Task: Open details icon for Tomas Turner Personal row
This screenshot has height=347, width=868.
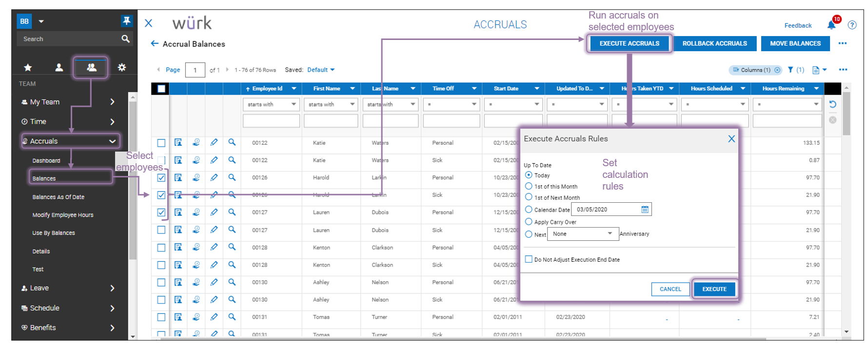Action: click(x=178, y=317)
